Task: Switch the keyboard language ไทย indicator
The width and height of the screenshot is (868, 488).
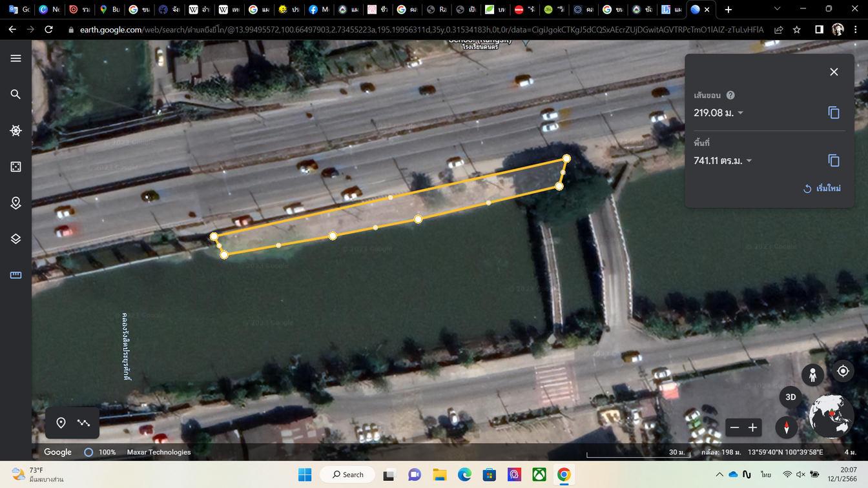Action: pyautogui.click(x=766, y=474)
